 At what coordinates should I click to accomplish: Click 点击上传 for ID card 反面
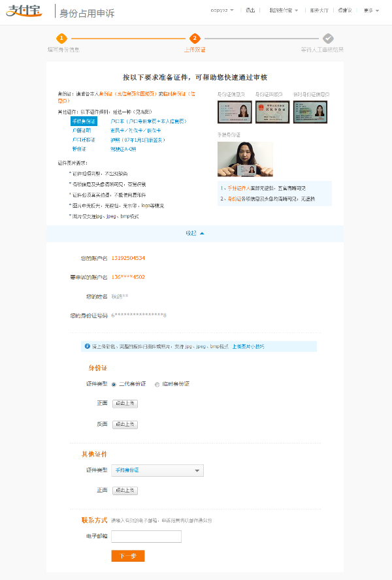[x=125, y=424]
